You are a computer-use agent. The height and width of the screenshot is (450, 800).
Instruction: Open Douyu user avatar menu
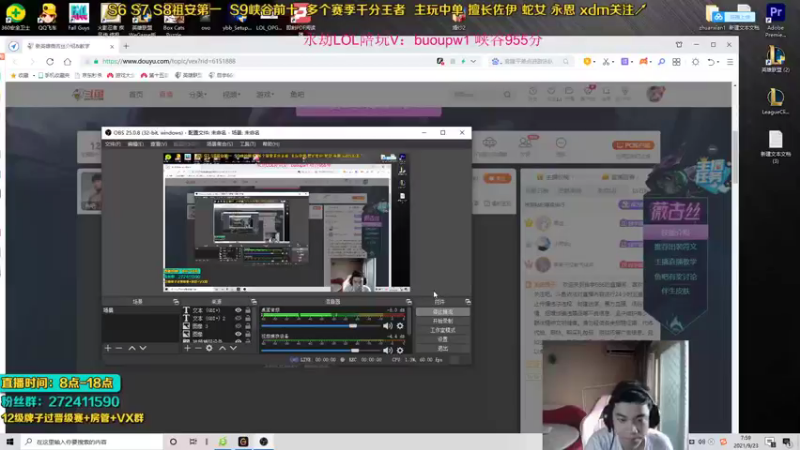(656, 94)
